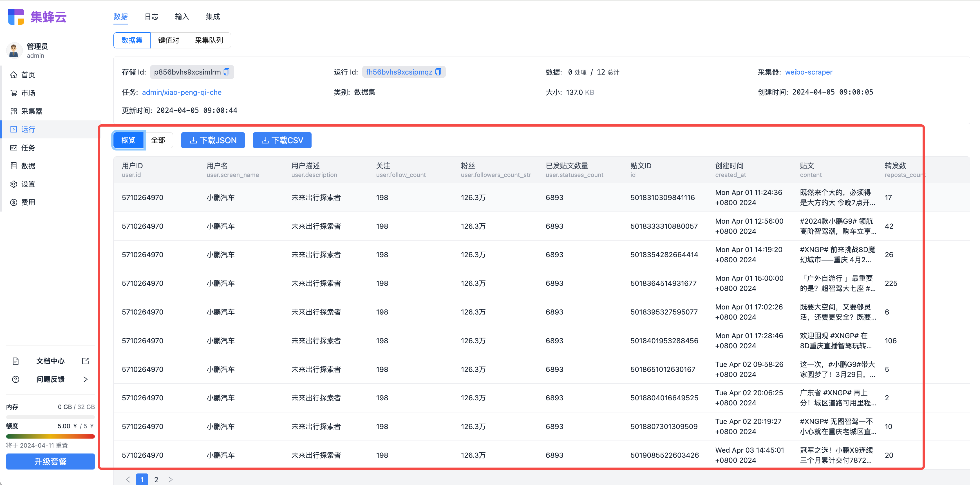Image resolution: width=980 pixels, height=485 pixels.
Task: Select the 采集队列 sub-tab
Action: (x=209, y=40)
